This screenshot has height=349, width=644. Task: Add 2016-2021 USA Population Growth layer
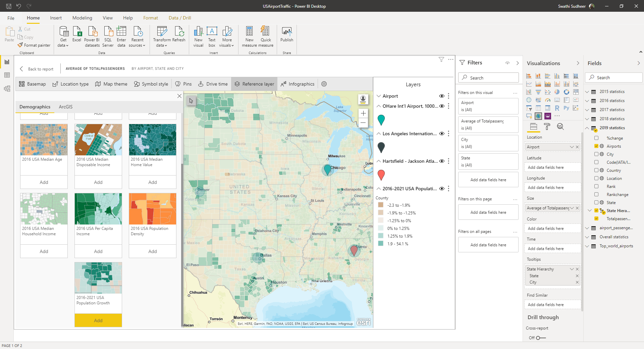click(x=98, y=320)
